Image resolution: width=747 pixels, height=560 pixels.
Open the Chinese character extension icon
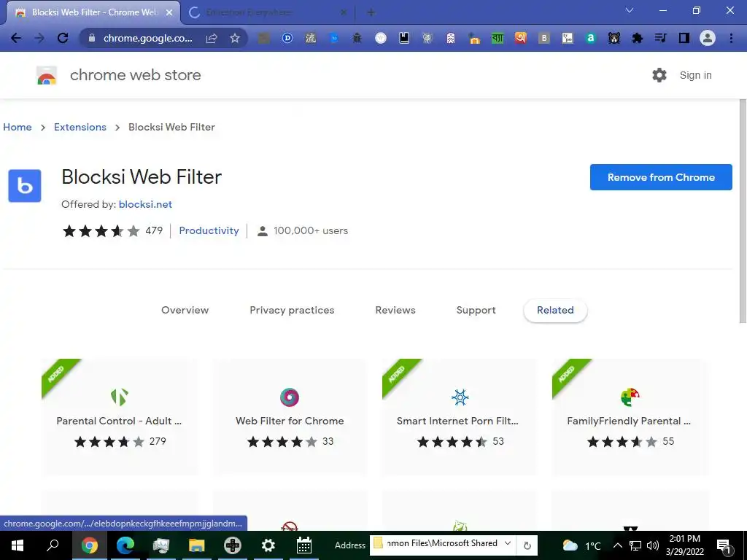point(311,38)
